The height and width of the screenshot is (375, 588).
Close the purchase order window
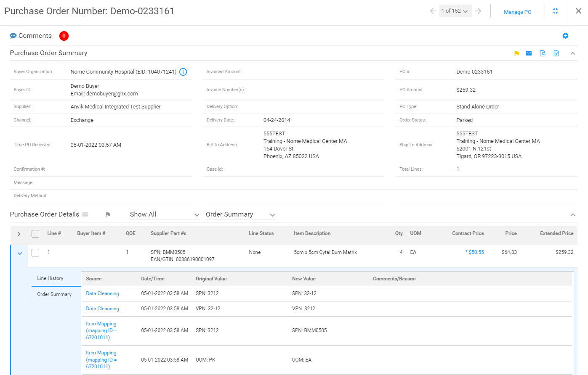tap(578, 11)
